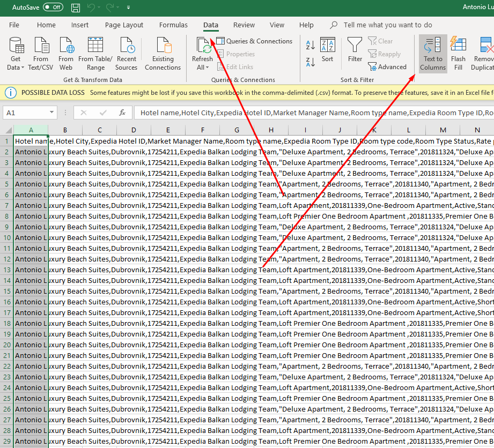Screen dimensions: 494x448
Task: Open the Help tab
Action: point(306,25)
